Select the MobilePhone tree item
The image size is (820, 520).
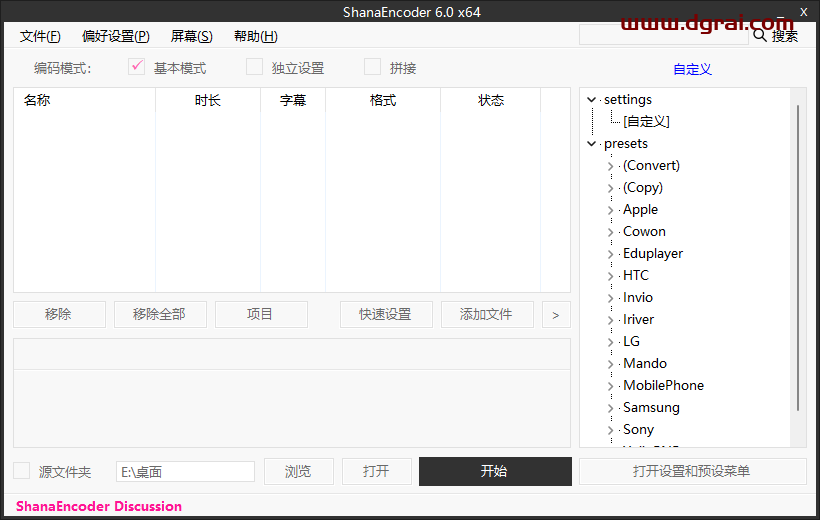(x=663, y=386)
